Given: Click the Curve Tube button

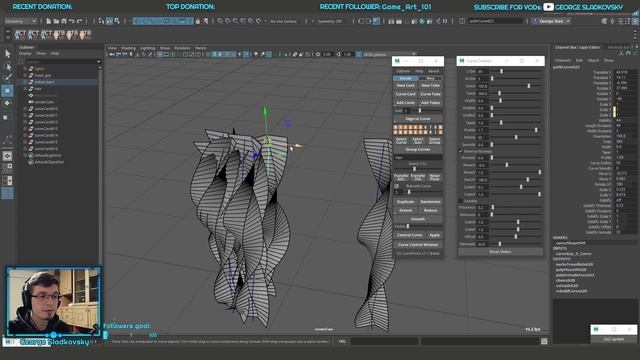Looking at the screenshot, I should click(x=430, y=94).
